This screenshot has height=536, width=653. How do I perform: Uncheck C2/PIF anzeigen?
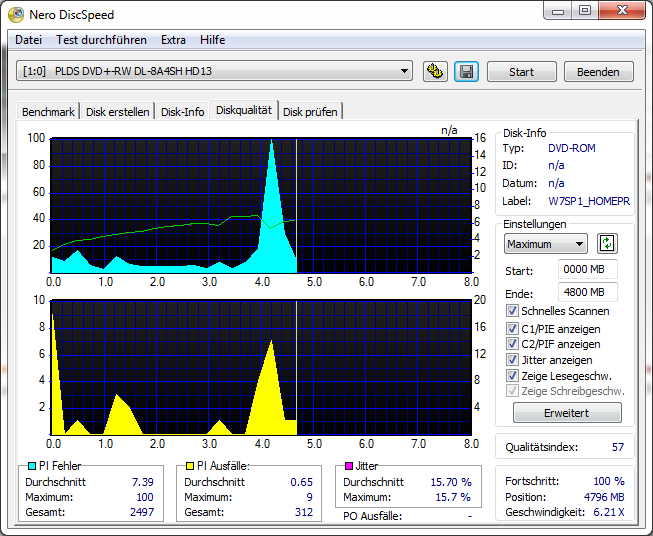coord(512,344)
